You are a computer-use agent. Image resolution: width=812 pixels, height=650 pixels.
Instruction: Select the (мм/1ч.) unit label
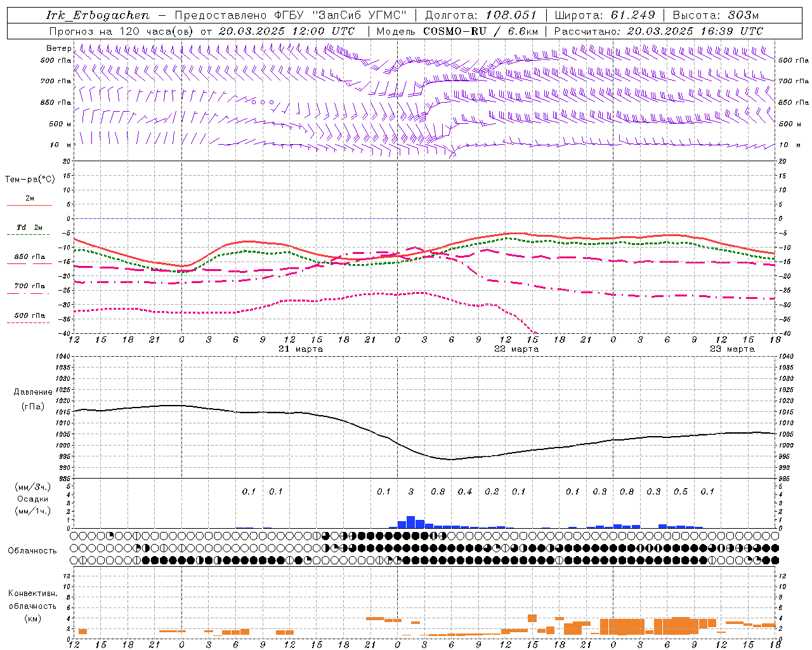pos(32,511)
